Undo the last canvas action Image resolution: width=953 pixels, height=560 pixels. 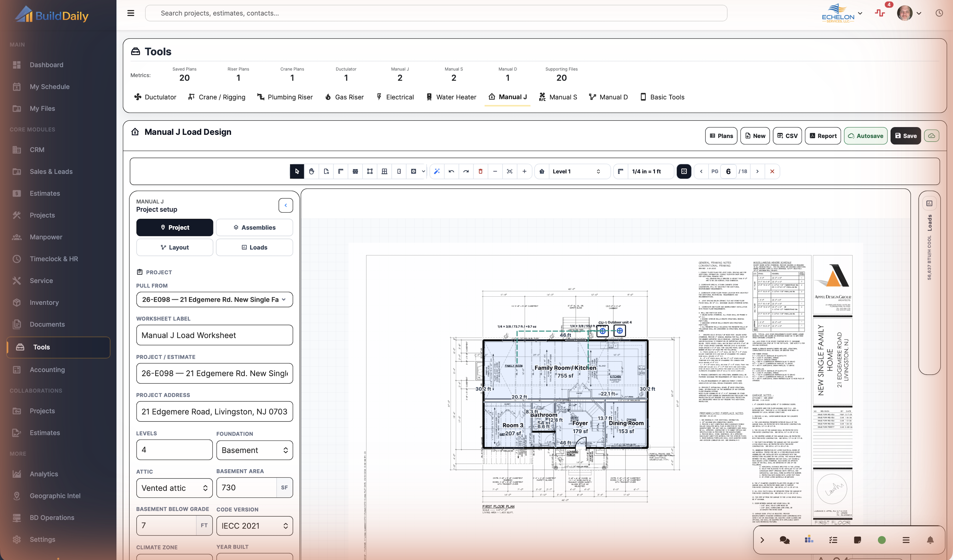coord(451,171)
